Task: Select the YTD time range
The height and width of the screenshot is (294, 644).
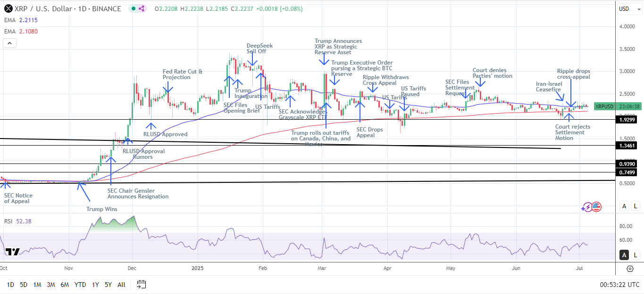Action: [x=80, y=285]
